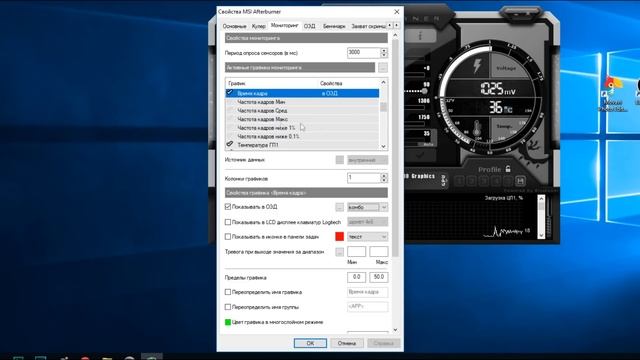Select Частота кадров Сред row

[x=302, y=111]
